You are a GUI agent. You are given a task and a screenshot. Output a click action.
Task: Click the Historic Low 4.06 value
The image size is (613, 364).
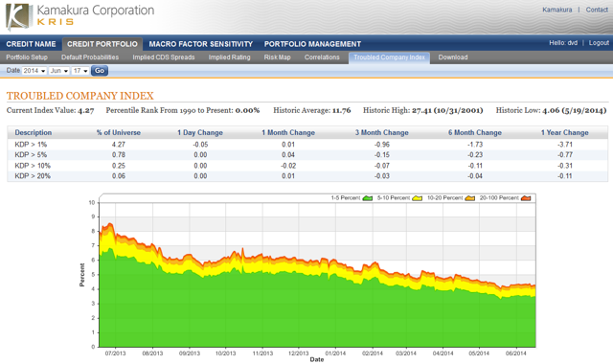(575, 110)
